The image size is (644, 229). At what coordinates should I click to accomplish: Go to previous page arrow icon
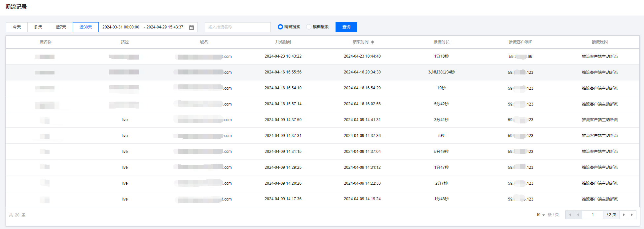click(x=578, y=215)
